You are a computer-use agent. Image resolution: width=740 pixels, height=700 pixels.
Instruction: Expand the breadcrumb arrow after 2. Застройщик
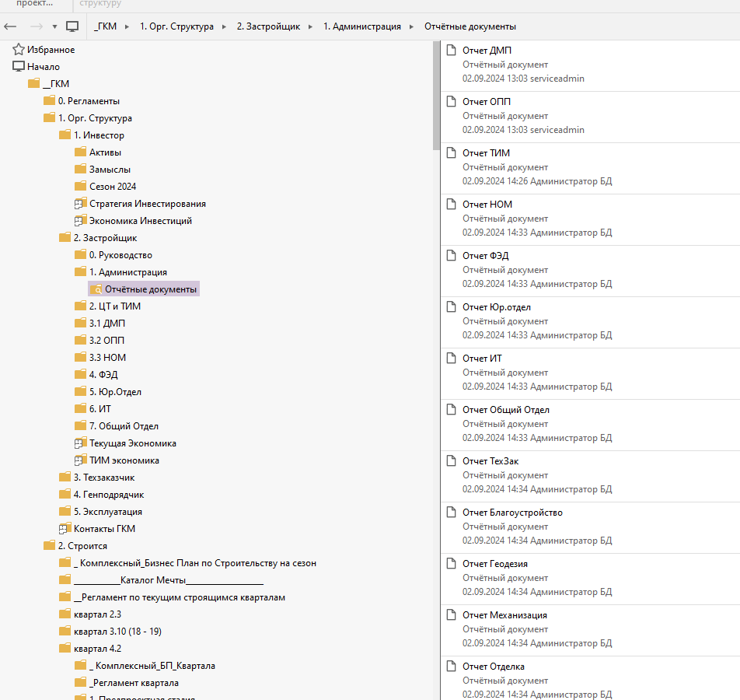[309, 26]
